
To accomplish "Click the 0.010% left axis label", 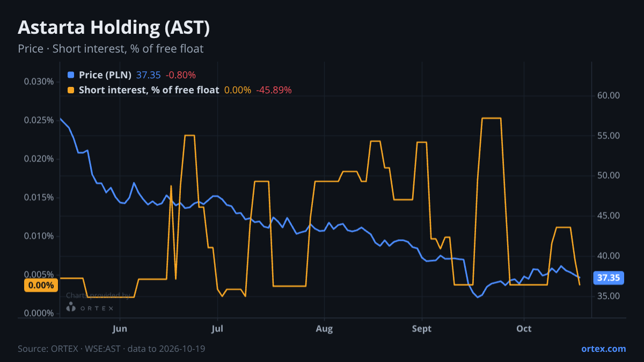I will point(39,236).
